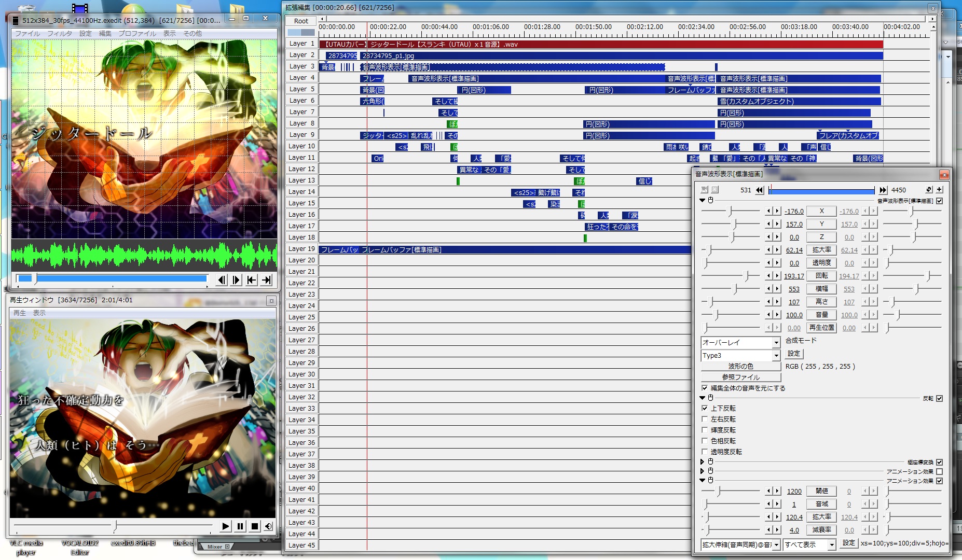Expand 極座標変換 section triangle
Viewport: 962px width, 560px height.
(703, 461)
